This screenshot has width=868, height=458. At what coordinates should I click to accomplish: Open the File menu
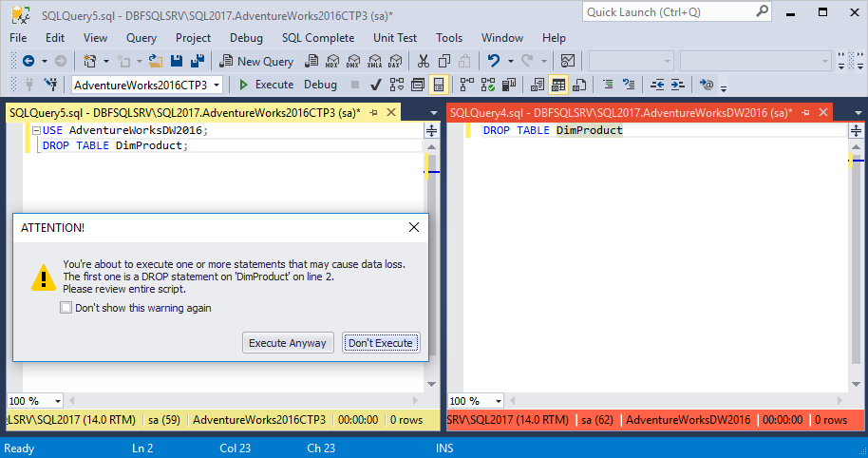(18, 38)
